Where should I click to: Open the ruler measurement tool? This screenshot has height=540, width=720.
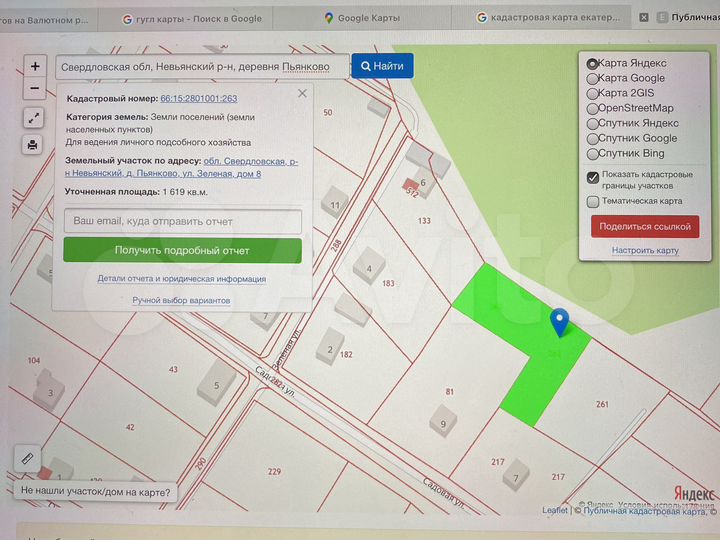pos(27,459)
